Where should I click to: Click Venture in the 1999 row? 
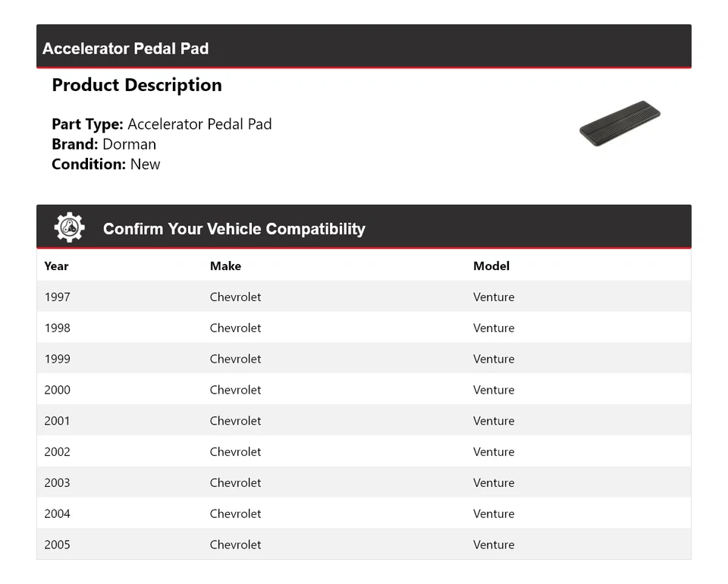494,360
